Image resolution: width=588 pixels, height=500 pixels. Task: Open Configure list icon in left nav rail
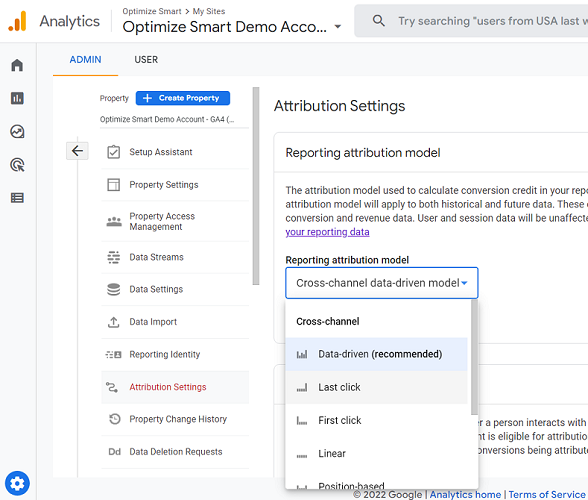click(x=17, y=198)
